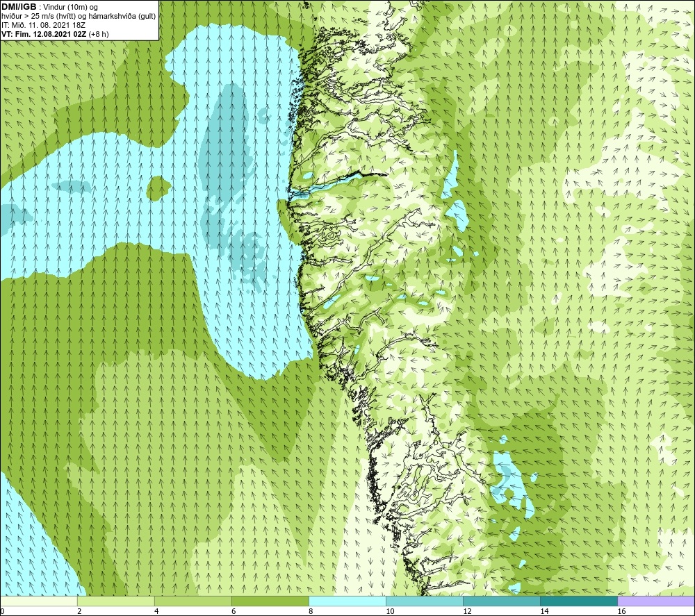The image size is (695, 616).
Task: Click the 8–10 m/s light cyan legend swatch
Action: click(347, 601)
